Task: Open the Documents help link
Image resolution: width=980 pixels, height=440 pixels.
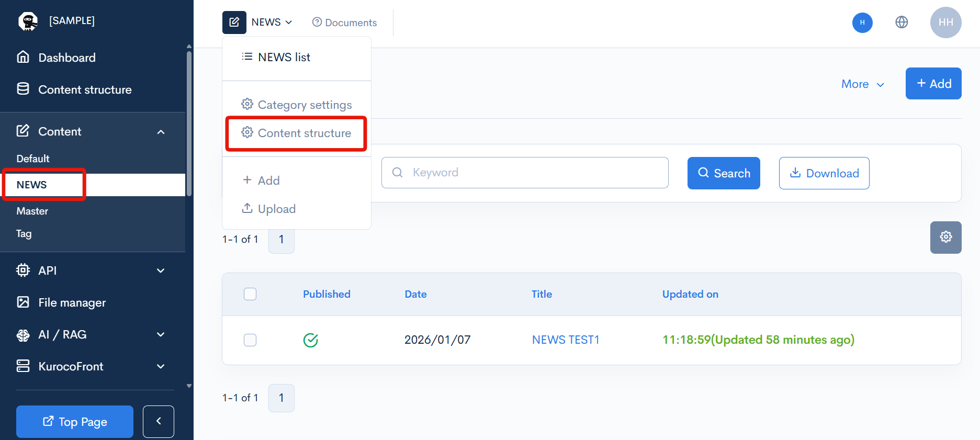Action: 344,22
